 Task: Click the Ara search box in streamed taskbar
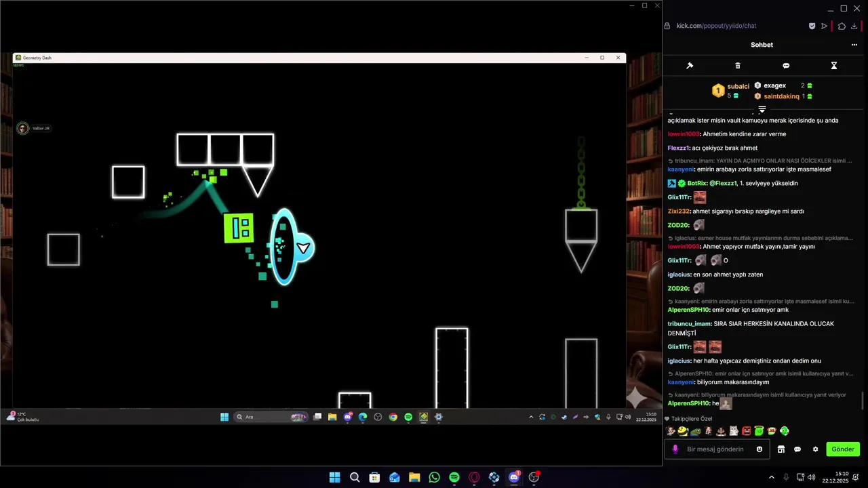point(270,417)
